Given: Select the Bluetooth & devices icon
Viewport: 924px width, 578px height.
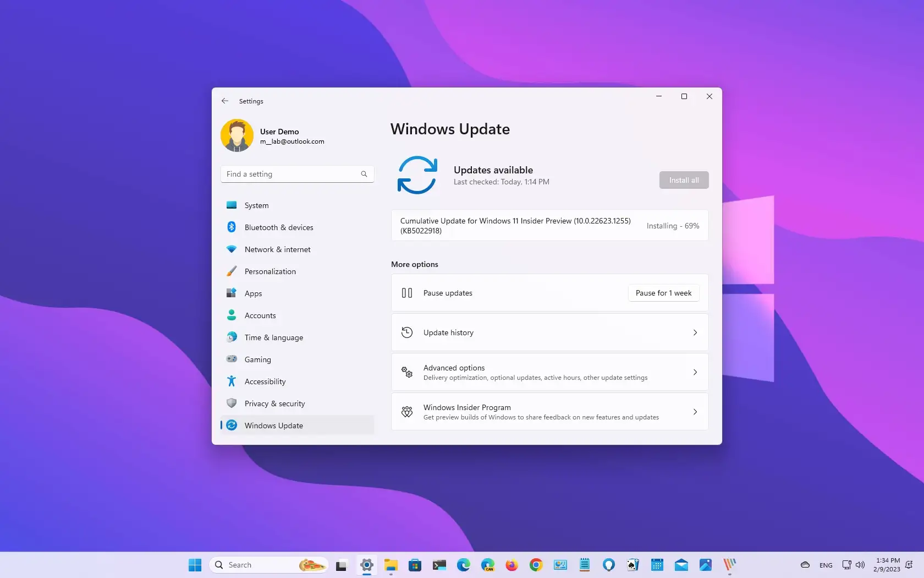Looking at the screenshot, I should tap(232, 227).
